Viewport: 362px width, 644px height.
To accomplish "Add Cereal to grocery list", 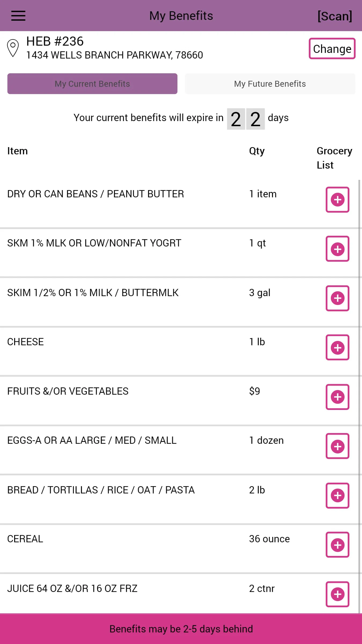I will pos(337,545).
